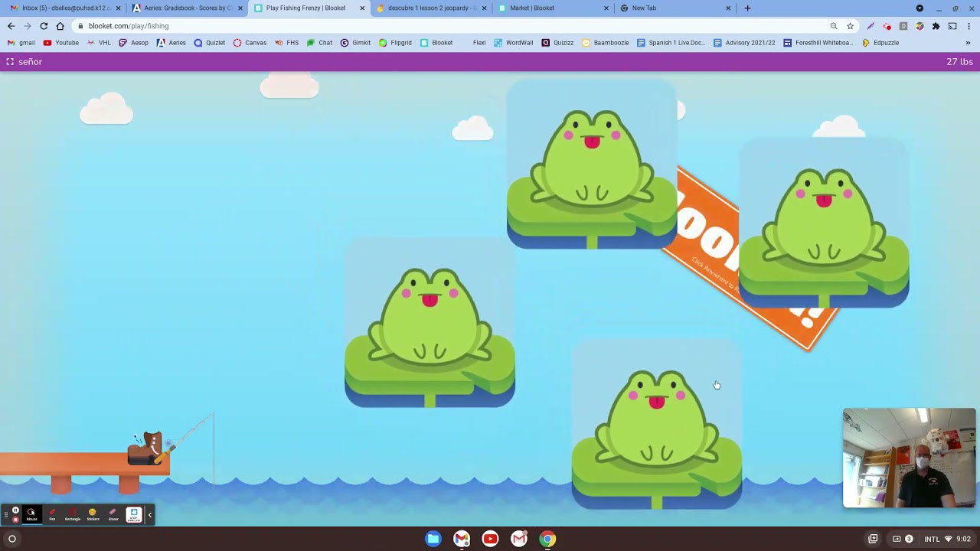980x551 pixels.
Task: Bookmark this page with the star
Action: [850, 26]
